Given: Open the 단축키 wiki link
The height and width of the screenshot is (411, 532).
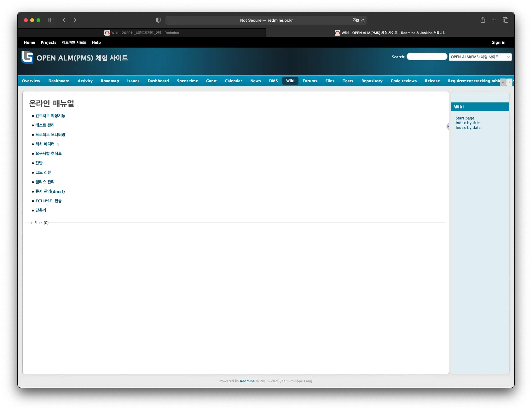Looking at the screenshot, I should tap(41, 210).
